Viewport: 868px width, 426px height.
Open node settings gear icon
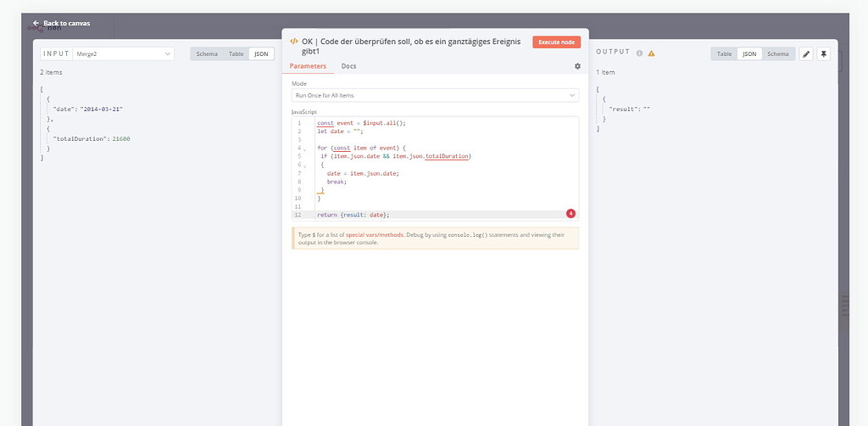(577, 66)
